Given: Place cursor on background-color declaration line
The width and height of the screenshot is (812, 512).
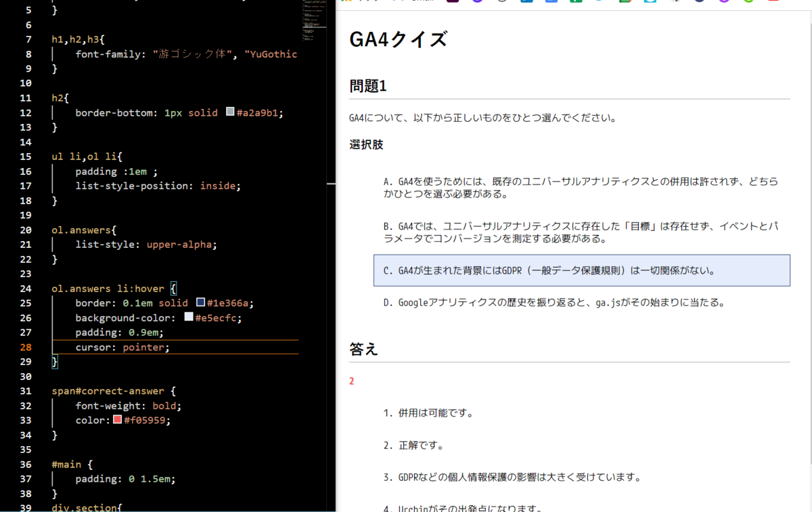Looking at the screenshot, I should 158,318.
